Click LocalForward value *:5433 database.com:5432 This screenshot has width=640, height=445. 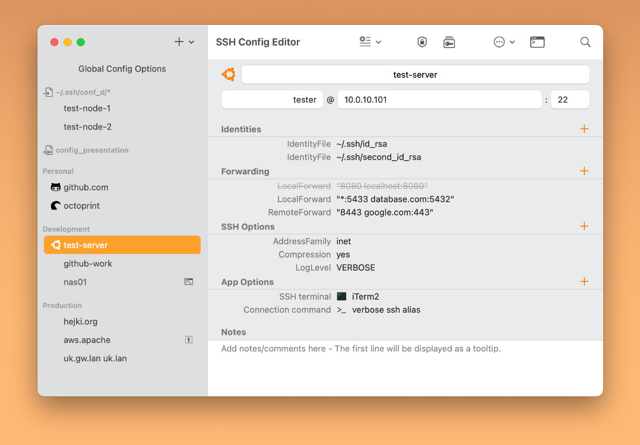click(395, 199)
